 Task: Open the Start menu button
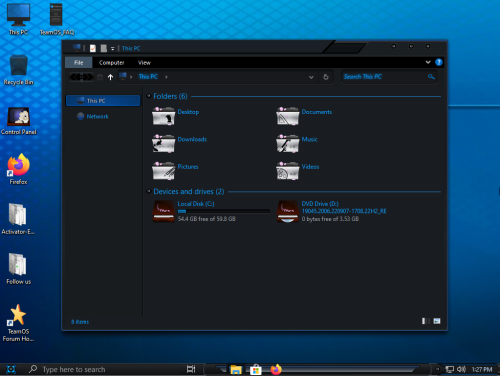(11, 369)
